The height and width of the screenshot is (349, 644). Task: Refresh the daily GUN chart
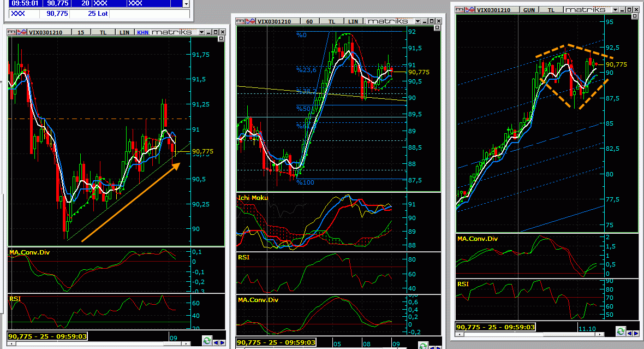[x=621, y=332]
